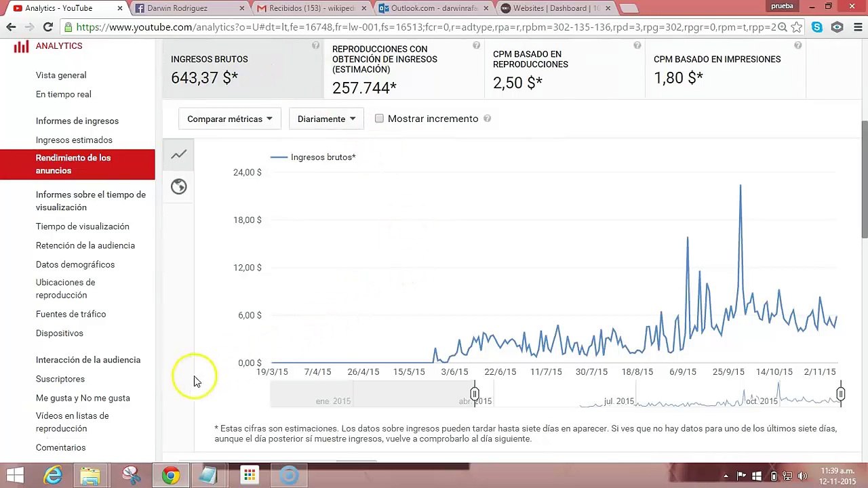Open Chrome menu hamburger icon
868x488 pixels.
(x=856, y=27)
